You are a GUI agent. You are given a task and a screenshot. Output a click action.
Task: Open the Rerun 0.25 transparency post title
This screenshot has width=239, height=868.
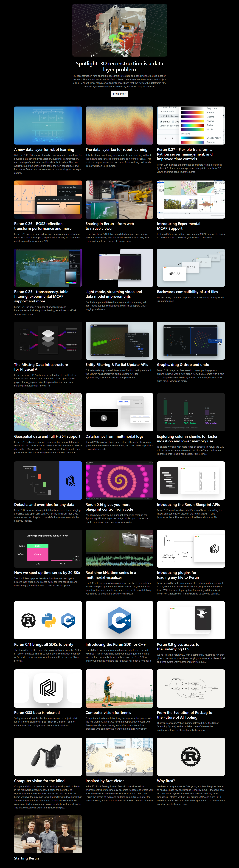[41, 296]
